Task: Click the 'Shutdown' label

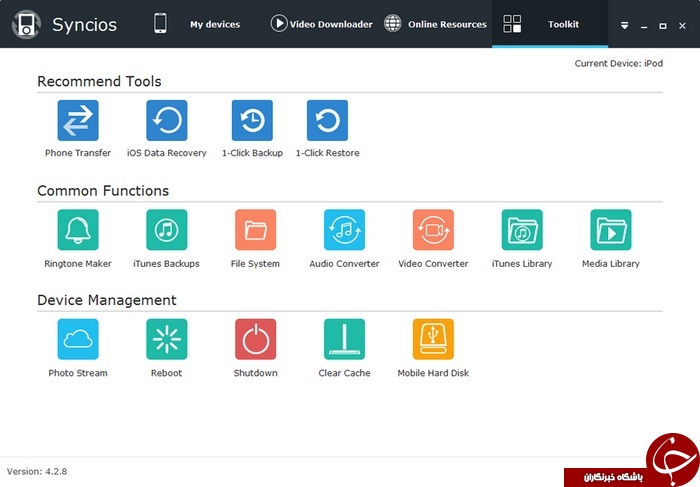Action: (255, 373)
